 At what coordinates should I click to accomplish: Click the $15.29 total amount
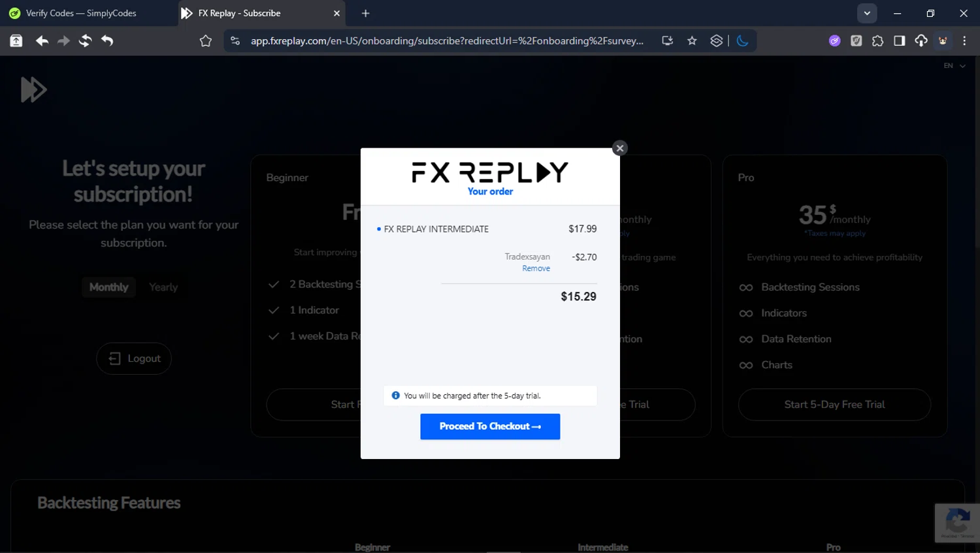coord(578,296)
